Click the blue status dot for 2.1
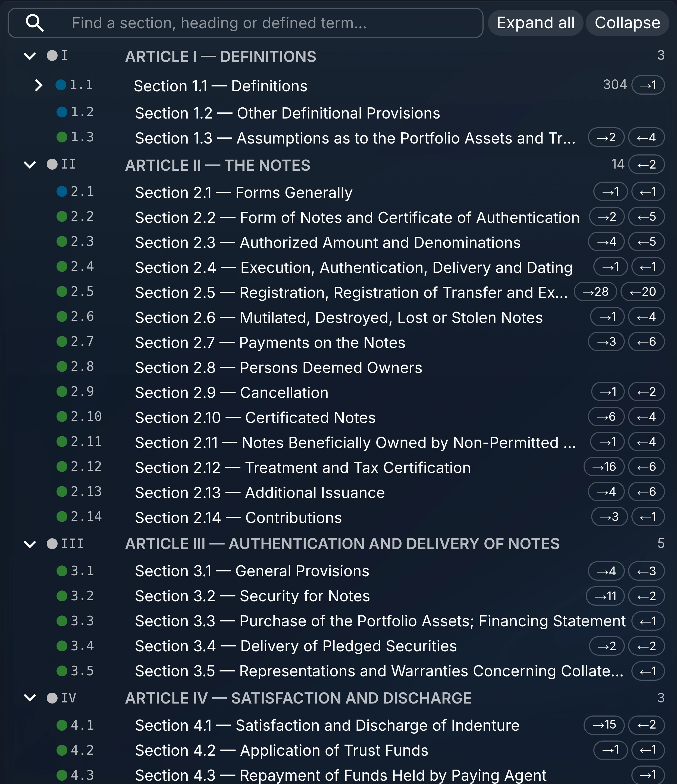Viewport: 677px width, 784px height. 62,191
